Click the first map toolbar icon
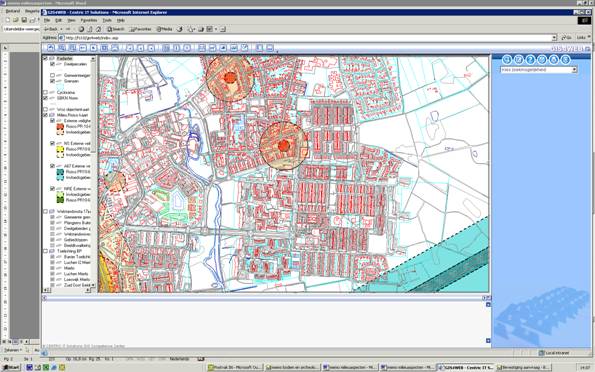 [x=50, y=48]
